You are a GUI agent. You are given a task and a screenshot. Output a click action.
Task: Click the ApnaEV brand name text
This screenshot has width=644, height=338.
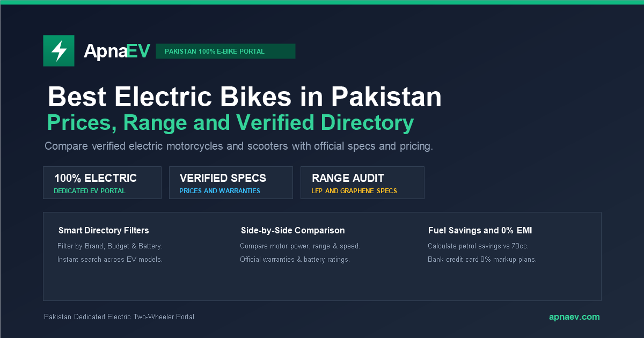pos(117,51)
